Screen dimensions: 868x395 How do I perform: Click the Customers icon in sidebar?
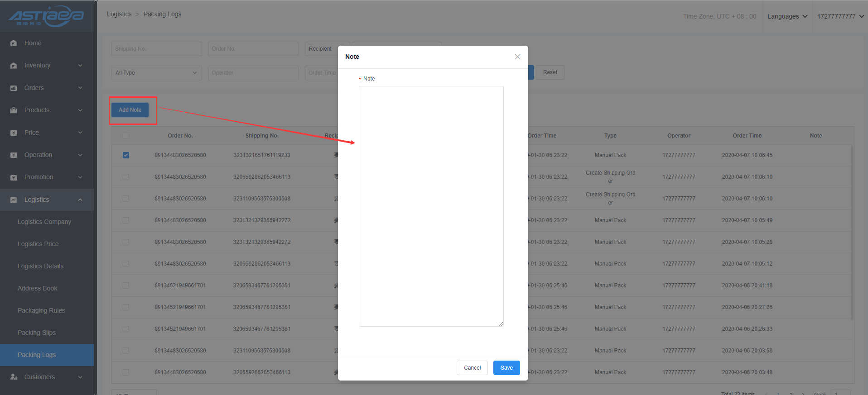pyautogui.click(x=14, y=377)
